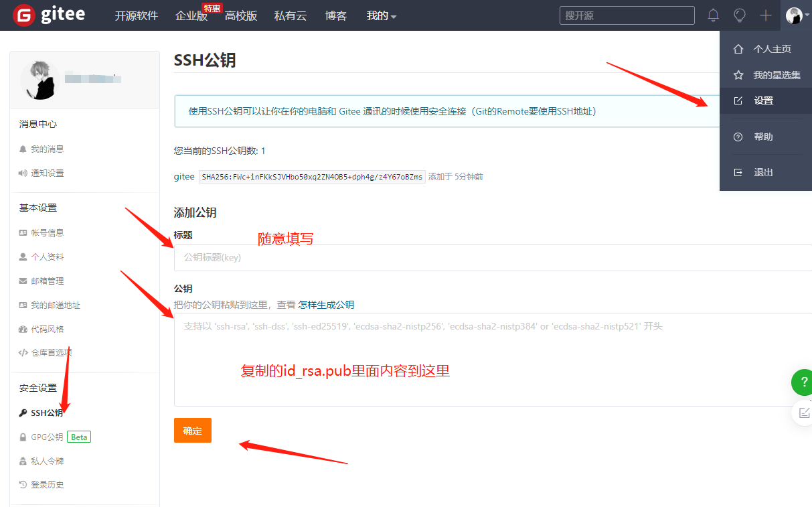Click the profile avatar in sidebar
Viewport: 812px width, 507px height.
[40, 80]
